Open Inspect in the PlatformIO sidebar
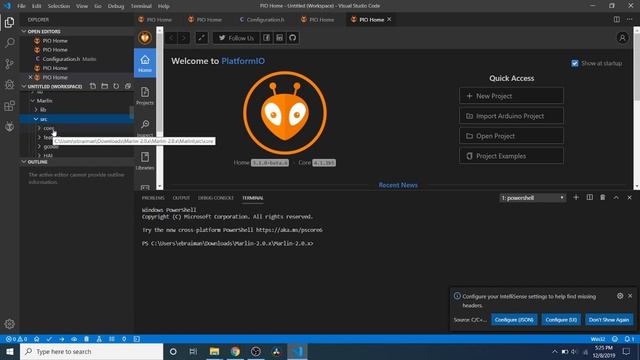Viewport: 640px width, 360px height. 145,127
